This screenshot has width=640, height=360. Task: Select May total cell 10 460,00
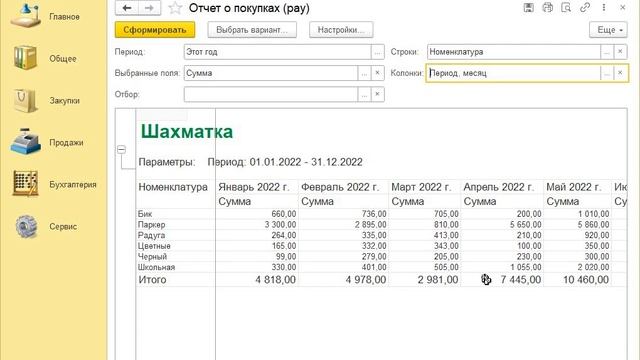[x=586, y=280]
